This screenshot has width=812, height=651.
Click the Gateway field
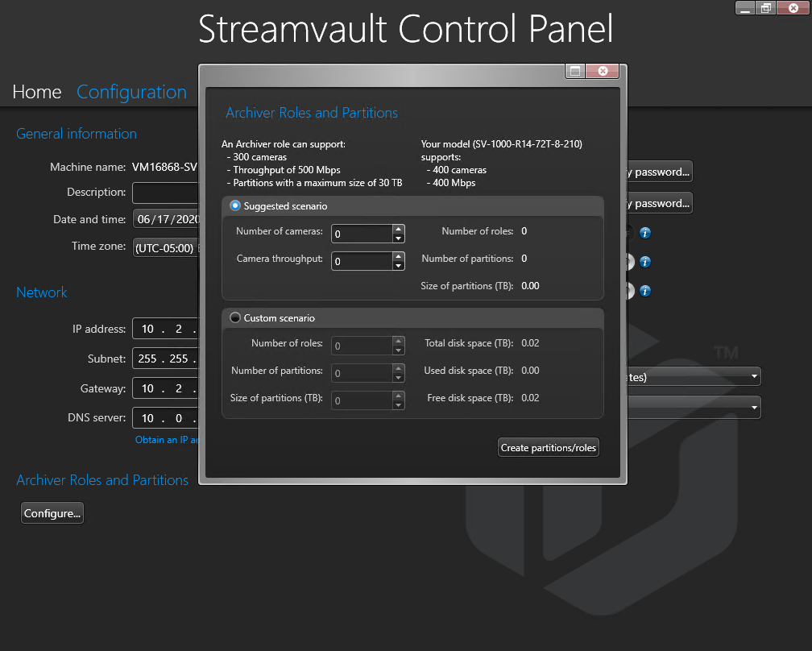click(x=165, y=388)
